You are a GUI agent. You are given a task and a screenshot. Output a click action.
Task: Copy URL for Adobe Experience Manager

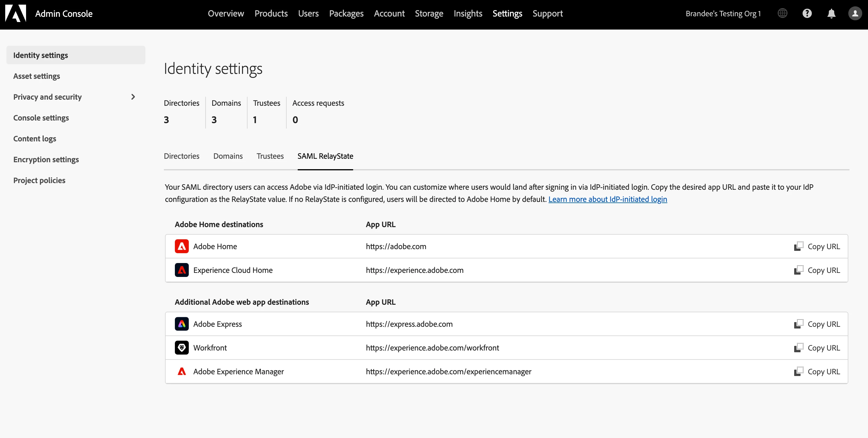coord(817,372)
